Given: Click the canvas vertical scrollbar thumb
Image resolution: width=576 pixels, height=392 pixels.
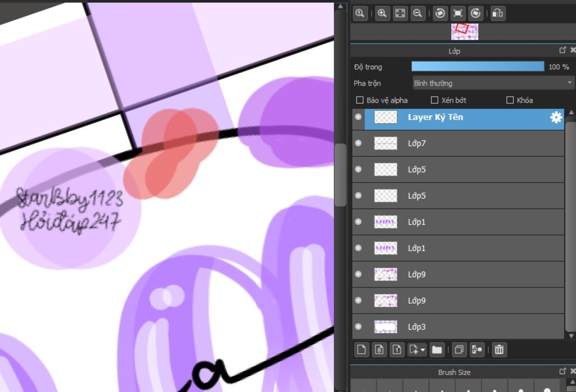Looking at the screenshot, I should point(340,175).
